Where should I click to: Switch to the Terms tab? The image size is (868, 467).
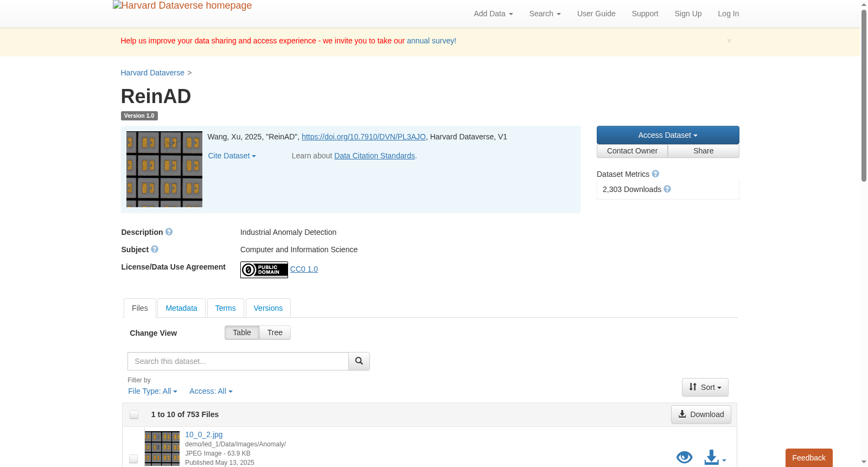pyautogui.click(x=225, y=308)
